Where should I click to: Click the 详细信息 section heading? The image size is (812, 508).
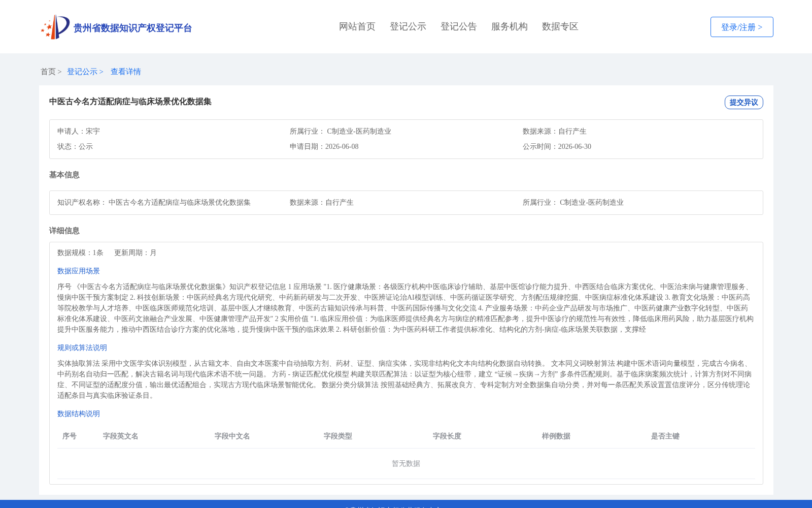pyautogui.click(x=64, y=231)
